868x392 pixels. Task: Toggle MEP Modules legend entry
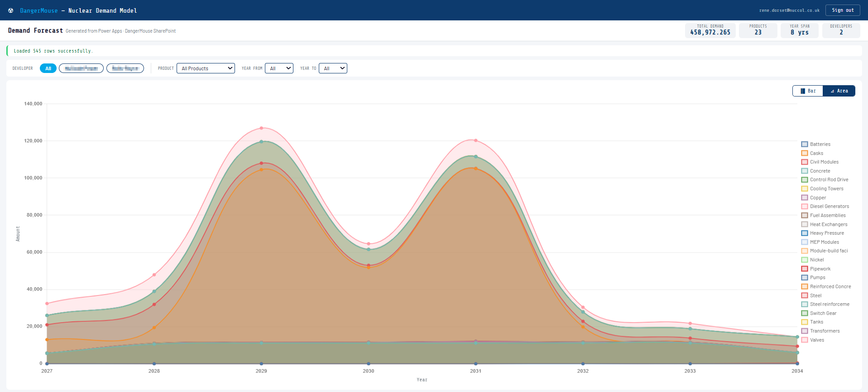(820, 242)
